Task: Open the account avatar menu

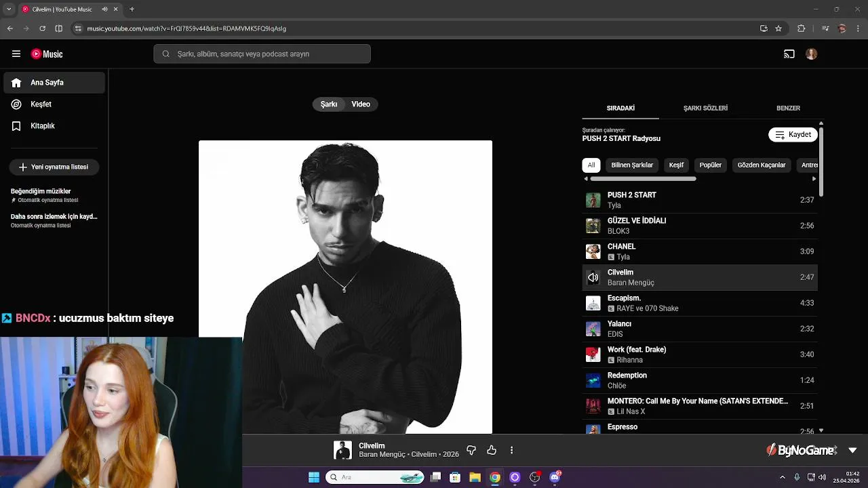Action: click(x=812, y=54)
